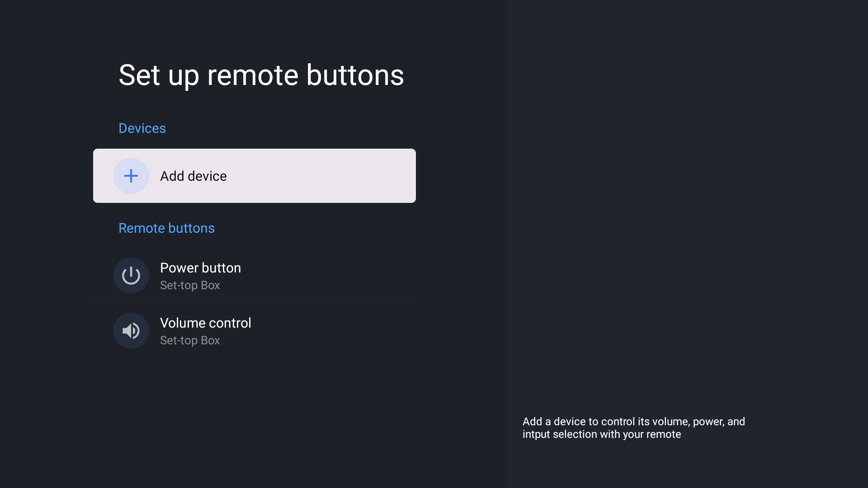The height and width of the screenshot is (488, 868).
Task: Click the "Set up remote buttons" title
Action: tap(261, 75)
